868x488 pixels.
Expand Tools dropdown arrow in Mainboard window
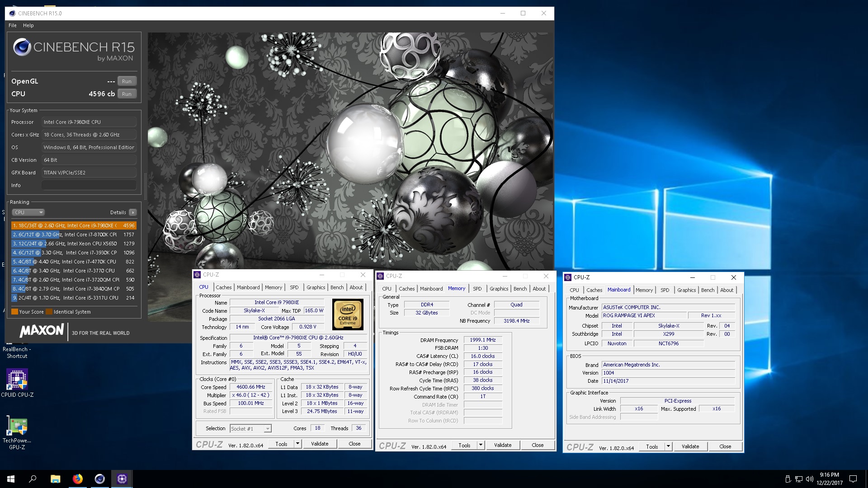tap(668, 446)
